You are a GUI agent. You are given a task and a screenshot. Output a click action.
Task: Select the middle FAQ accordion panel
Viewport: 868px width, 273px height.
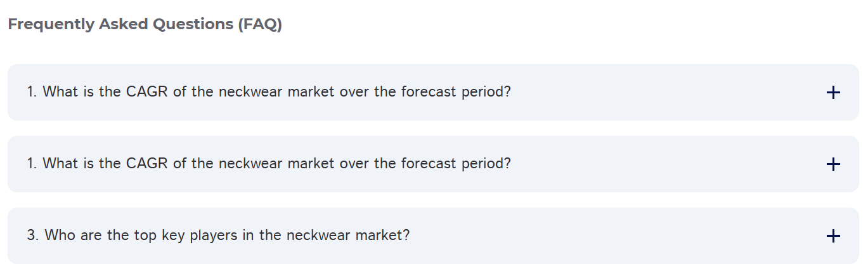tap(433, 164)
